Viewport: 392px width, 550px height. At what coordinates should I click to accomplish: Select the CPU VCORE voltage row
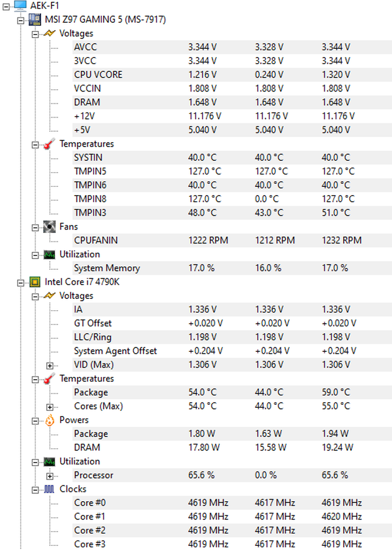coord(232,75)
